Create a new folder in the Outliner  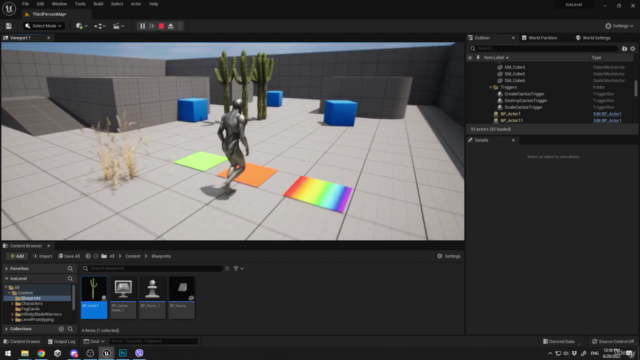[624, 49]
